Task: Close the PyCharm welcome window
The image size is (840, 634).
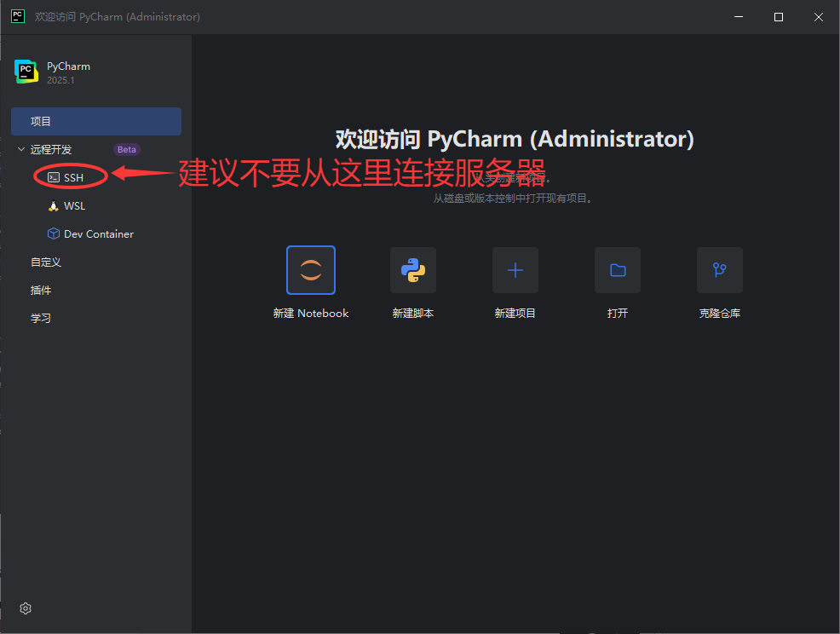Action: [819, 16]
